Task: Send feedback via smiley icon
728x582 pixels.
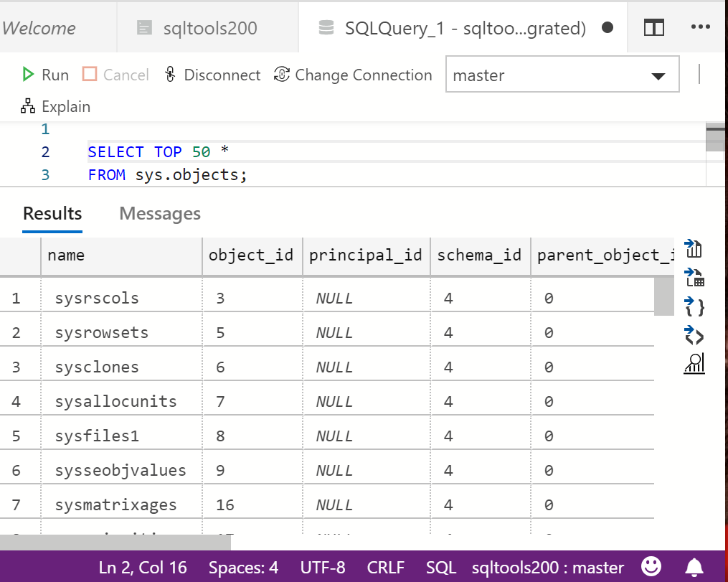Action: click(650, 567)
